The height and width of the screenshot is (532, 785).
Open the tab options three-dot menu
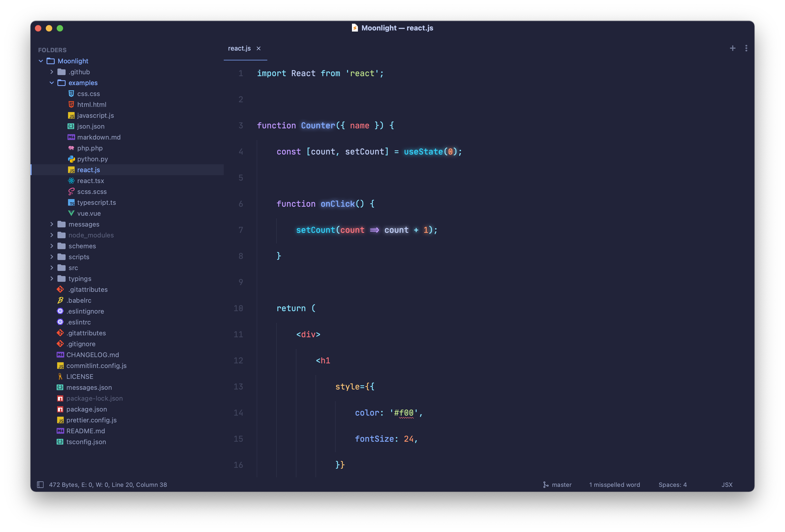[x=746, y=48]
